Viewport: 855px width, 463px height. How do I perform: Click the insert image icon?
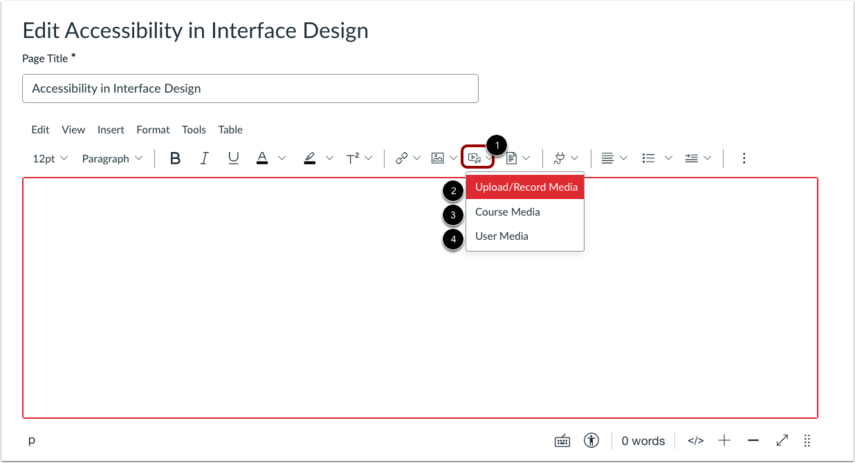pos(437,158)
